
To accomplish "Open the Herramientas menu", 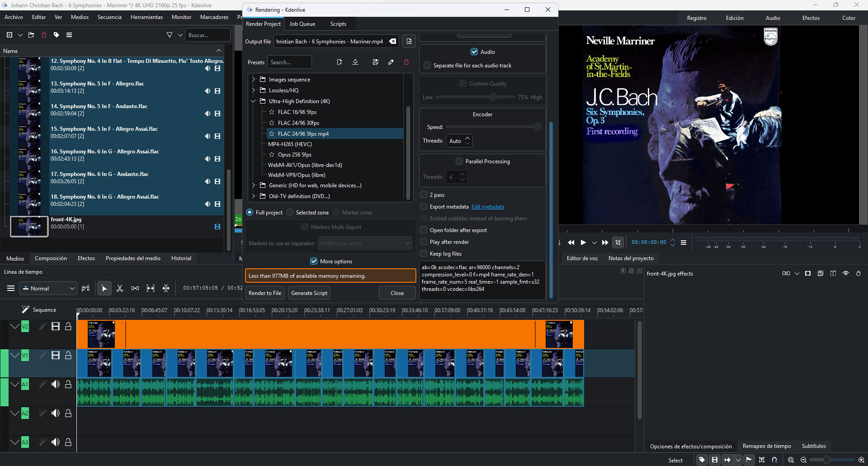I will point(146,17).
